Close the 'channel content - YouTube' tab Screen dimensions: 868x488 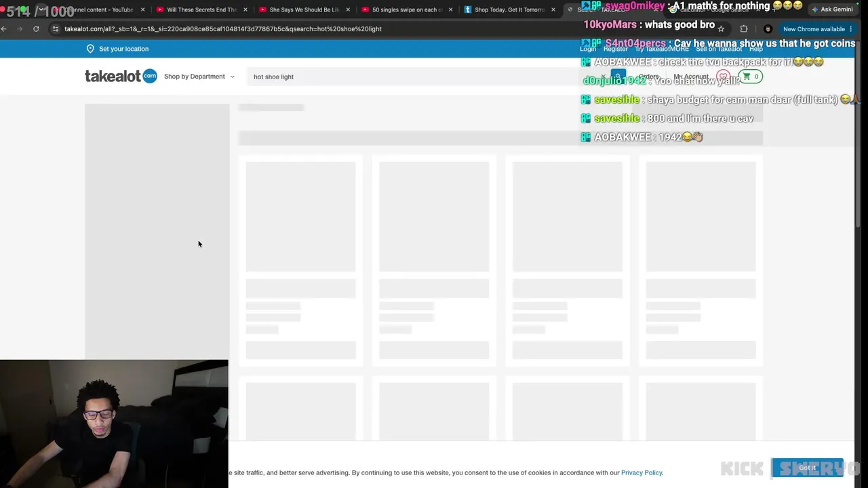[142, 10]
